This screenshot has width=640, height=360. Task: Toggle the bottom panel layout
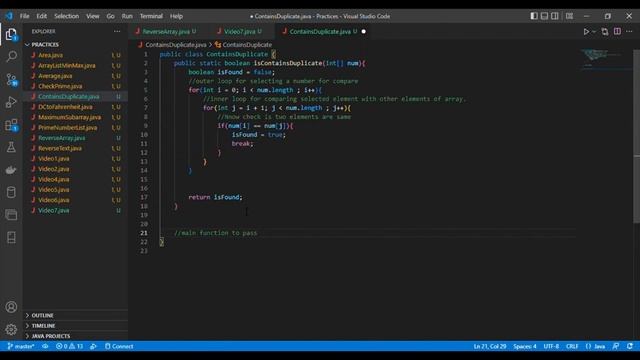[x=544, y=16]
